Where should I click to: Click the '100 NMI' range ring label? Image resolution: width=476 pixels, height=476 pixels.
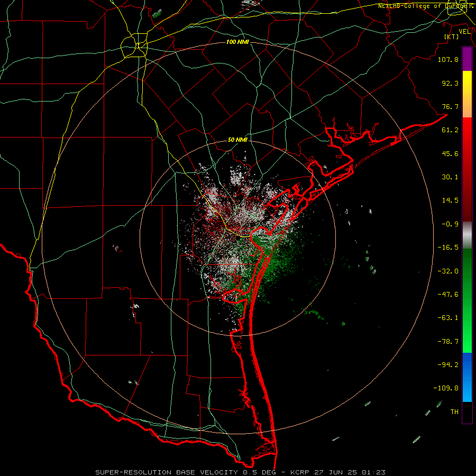pos(237,42)
